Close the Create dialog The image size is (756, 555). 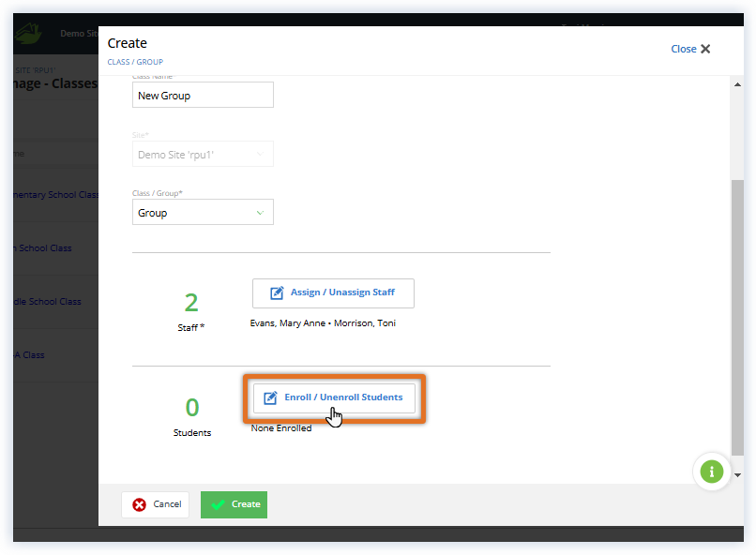(690, 49)
